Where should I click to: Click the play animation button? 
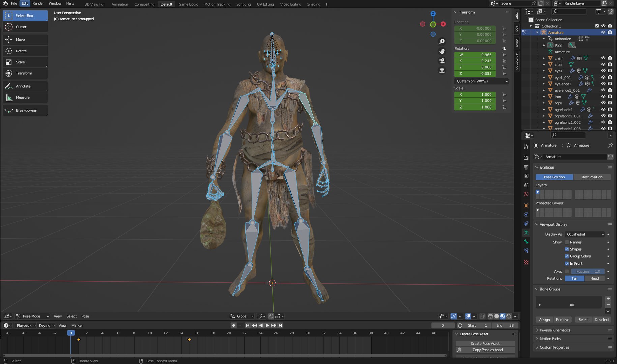click(x=267, y=325)
